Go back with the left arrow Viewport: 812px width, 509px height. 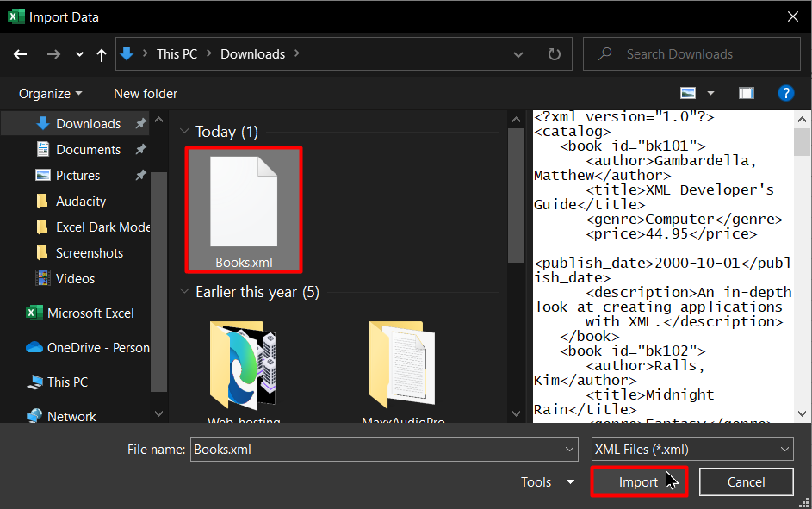[x=20, y=54]
